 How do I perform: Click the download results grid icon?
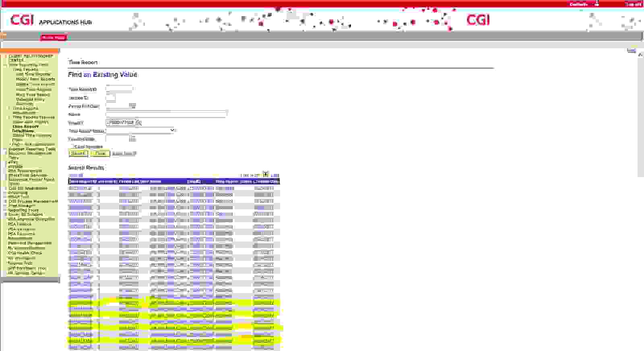266,174
